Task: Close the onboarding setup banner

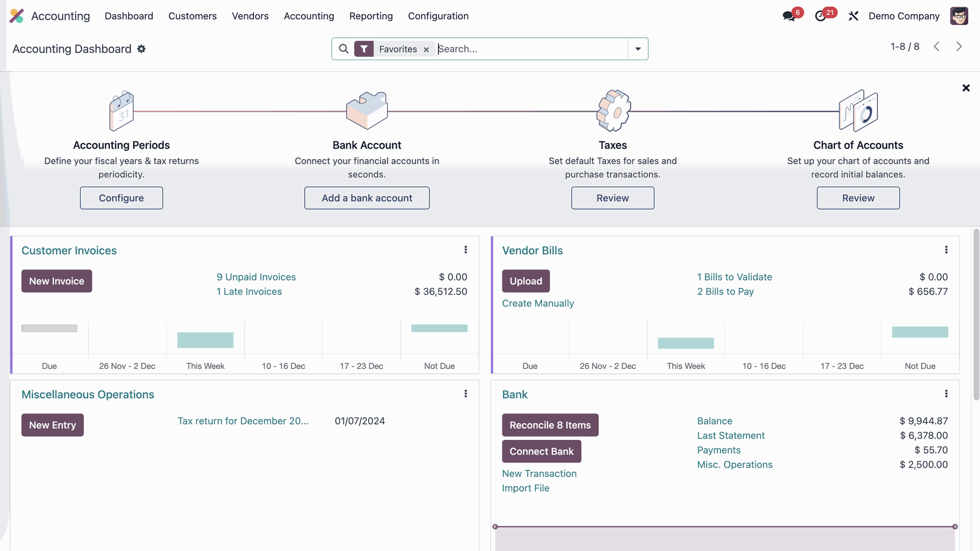Action: pyautogui.click(x=966, y=88)
